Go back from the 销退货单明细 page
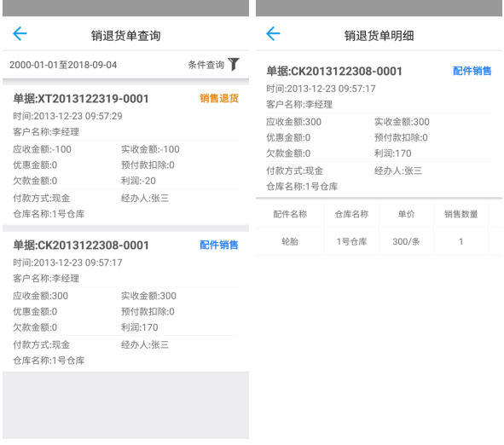The height and width of the screenshot is (445, 504). pos(273,34)
